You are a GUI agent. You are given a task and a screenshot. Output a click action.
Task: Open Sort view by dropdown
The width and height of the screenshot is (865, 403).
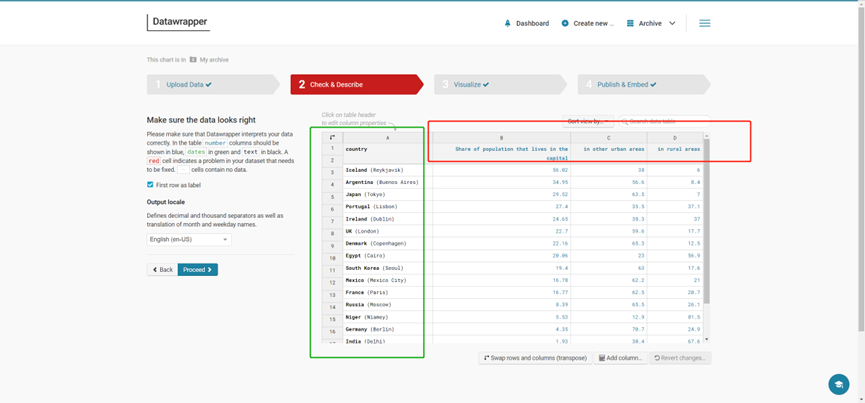click(x=588, y=121)
